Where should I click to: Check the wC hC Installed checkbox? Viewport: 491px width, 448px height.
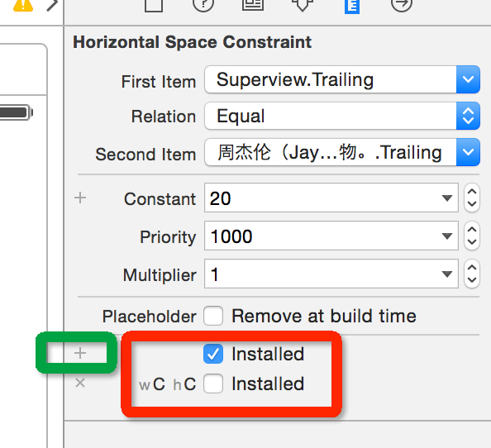[x=213, y=384]
